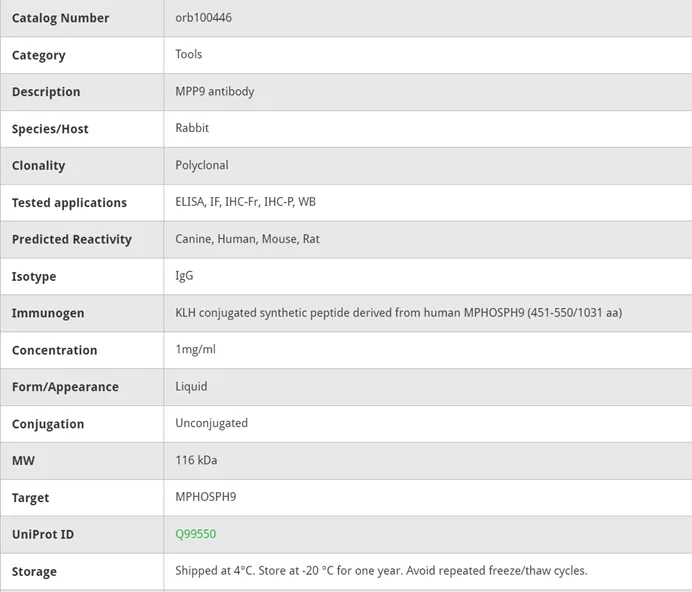Viewport: 692px width, 592px height.
Task: Click the tested applications list ELISA, IF, IHC-Fr
Action: click(245, 202)
